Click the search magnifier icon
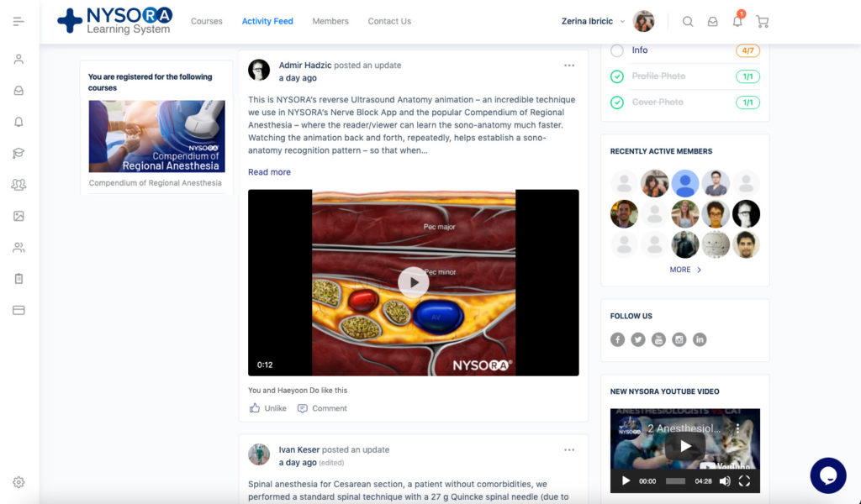The image size is (861, 504). click(x=688, y=21)
